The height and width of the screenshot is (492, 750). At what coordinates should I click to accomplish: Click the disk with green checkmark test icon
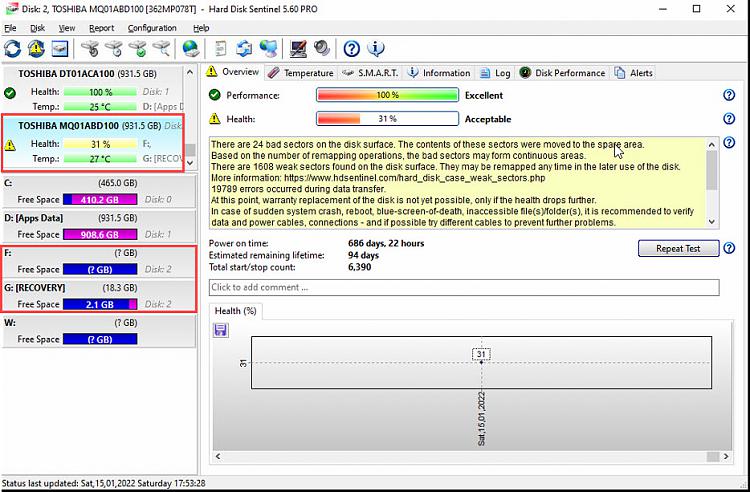coord(138,48)
